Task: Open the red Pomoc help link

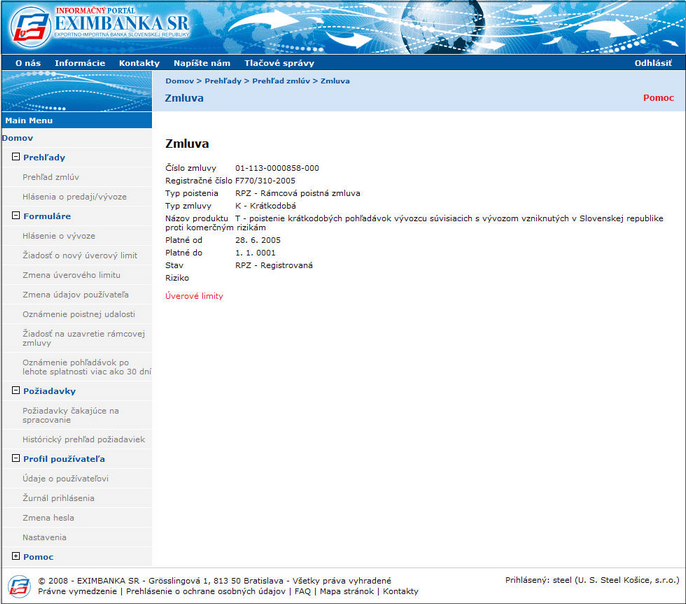Action: pyautogui.click(x=658, y=98)
